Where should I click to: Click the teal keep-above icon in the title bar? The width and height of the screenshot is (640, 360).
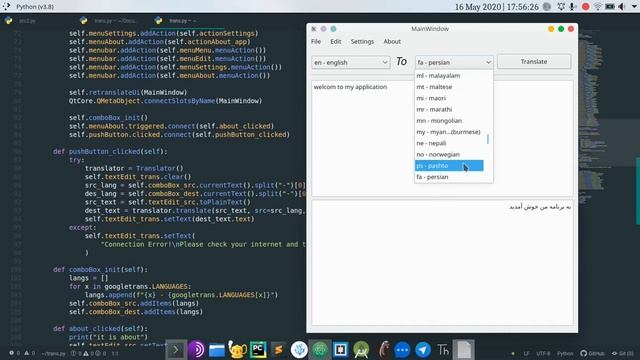pos(333,29)
